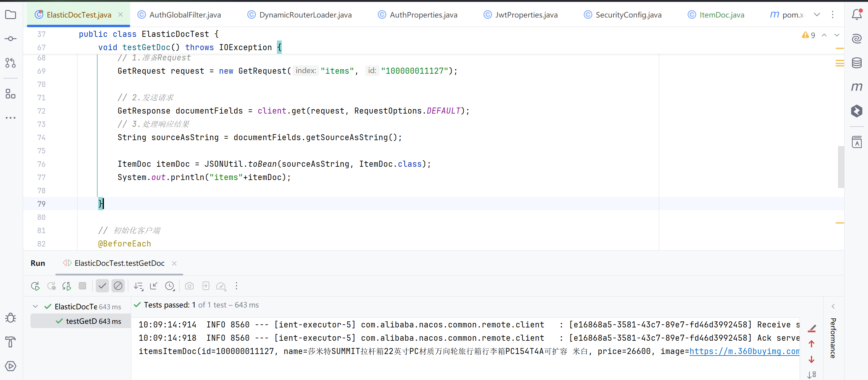Viewport: 868px width, 380px height.
Task: Open the Notifications bell icon
Action: coord(857,14)
